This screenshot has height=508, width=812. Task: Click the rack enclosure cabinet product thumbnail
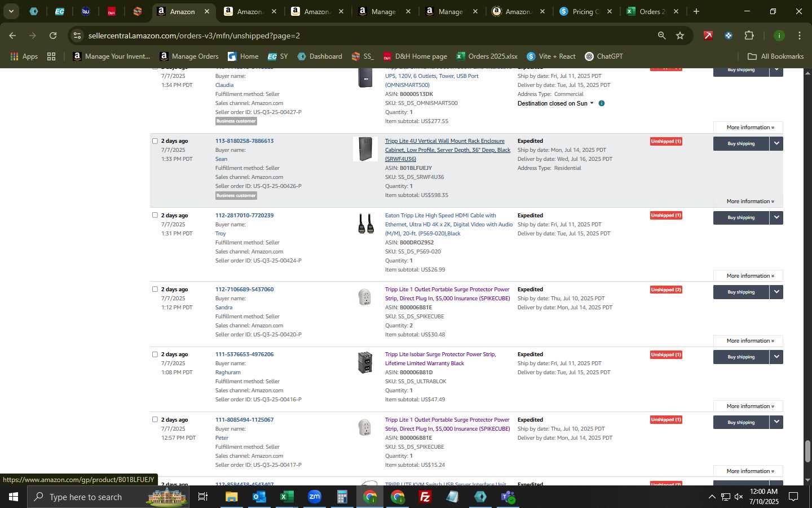pos(365,149)
